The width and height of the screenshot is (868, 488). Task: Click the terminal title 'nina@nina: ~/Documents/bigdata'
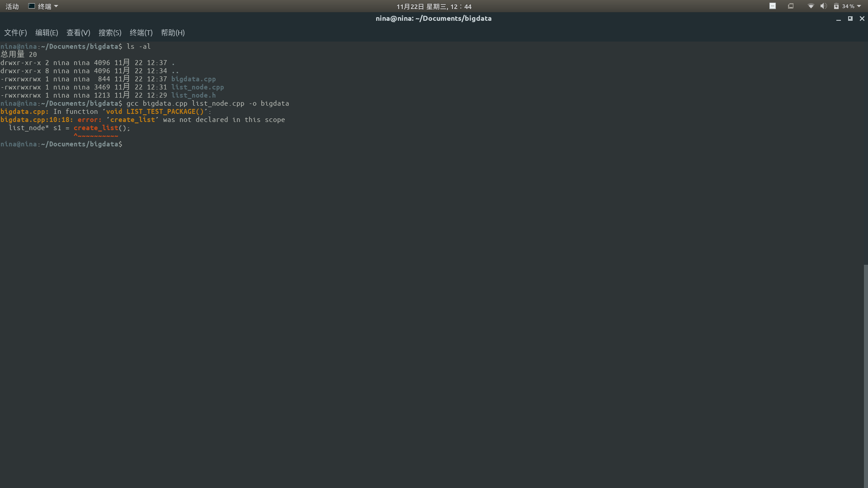click(434, 19)
